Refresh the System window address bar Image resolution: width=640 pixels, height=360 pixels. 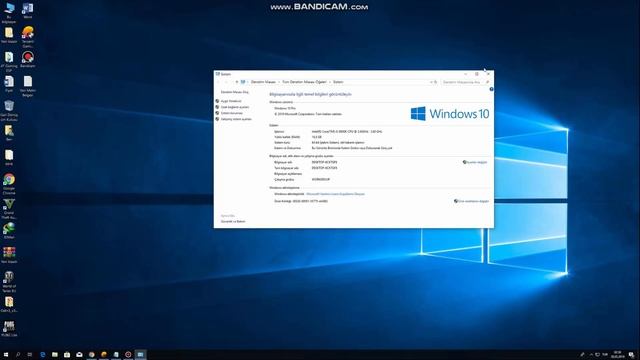point(436,82)
